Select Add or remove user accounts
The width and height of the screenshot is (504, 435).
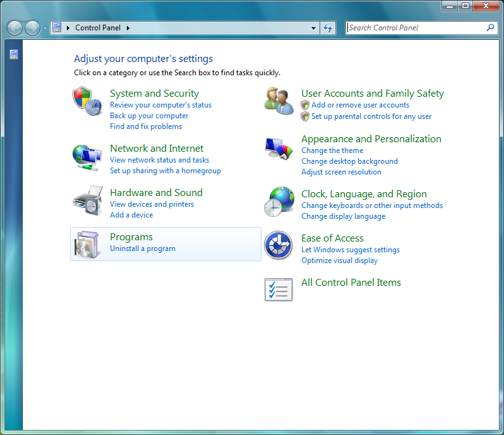coord(361,105)
